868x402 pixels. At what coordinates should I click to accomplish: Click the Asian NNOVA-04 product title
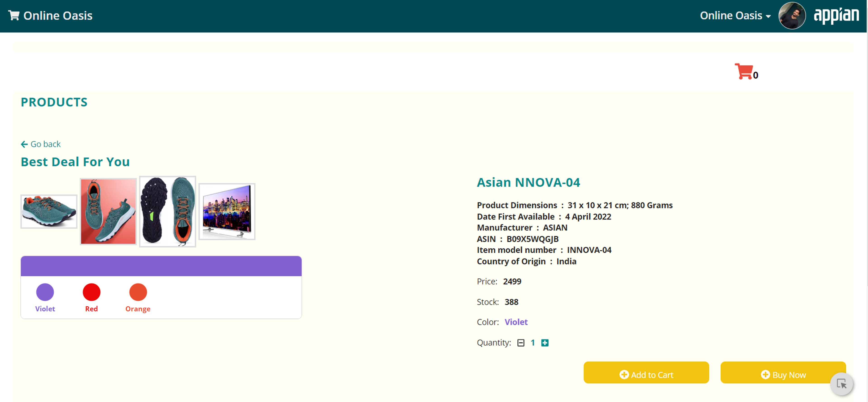tap(528, 182)
